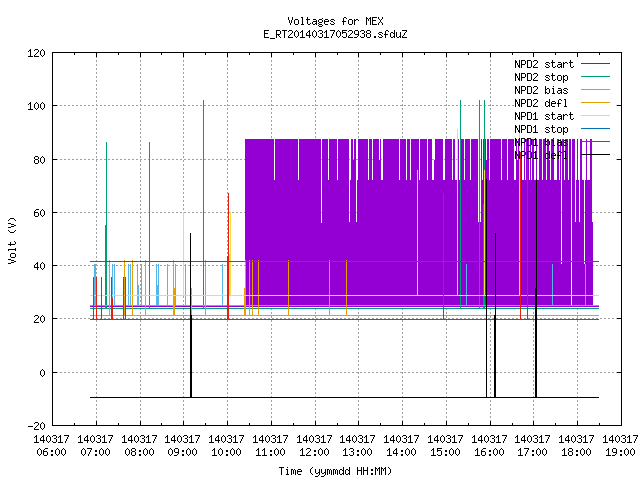
Task: Click the y-axis tick value 80
Action: coord(39,160)
